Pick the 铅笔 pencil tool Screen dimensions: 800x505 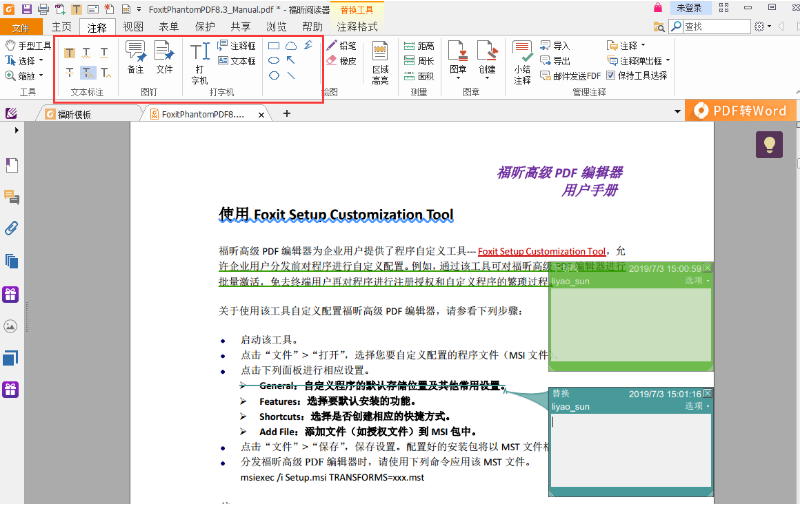pyautogui.click(x=341, y=45)
